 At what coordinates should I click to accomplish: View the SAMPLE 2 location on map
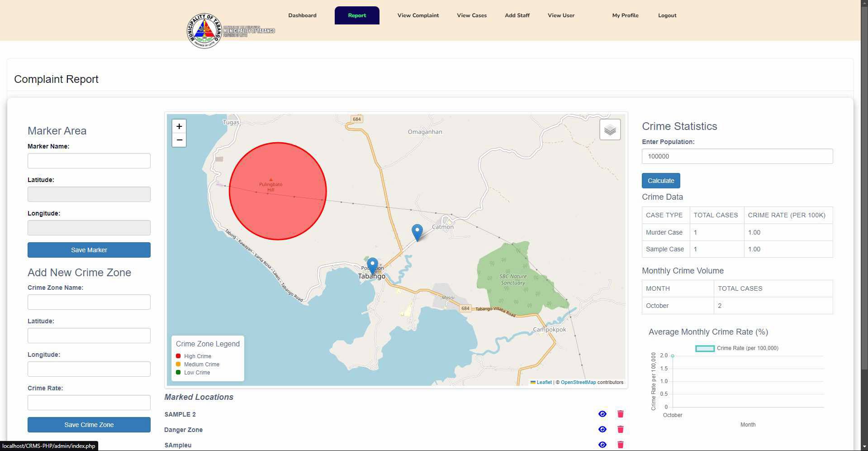tap(602, 414)
